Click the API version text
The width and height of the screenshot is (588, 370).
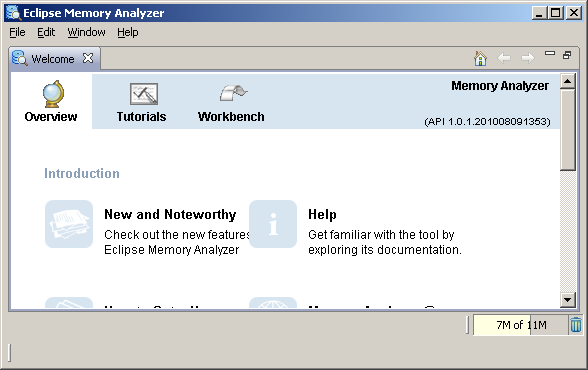pyautogui.click(x=488, y=122)
